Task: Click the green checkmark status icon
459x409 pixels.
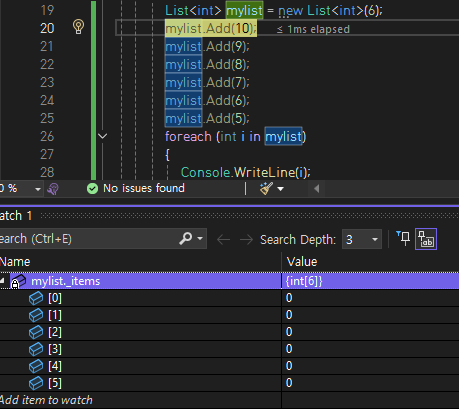Action: pyautogui.click(x=92, y=189)
